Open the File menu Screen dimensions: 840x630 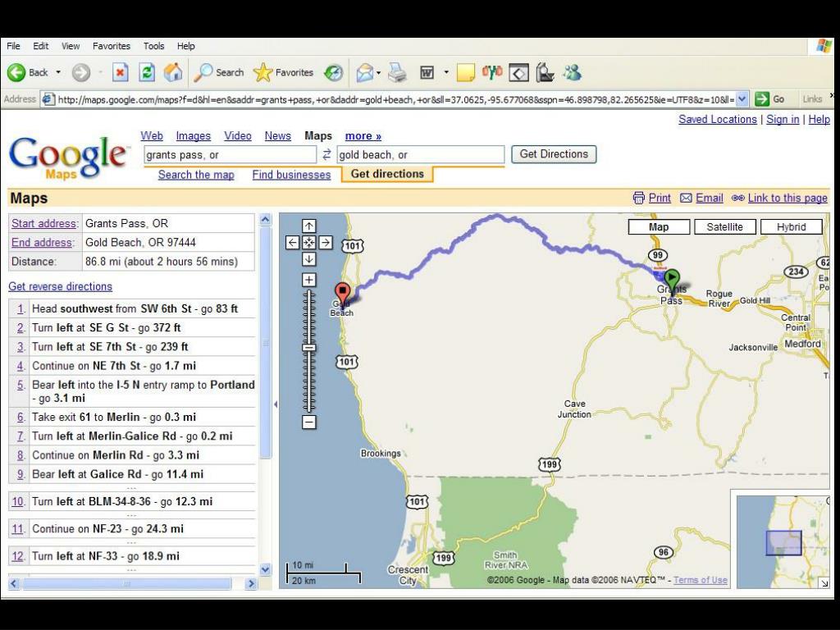point(13,46)
